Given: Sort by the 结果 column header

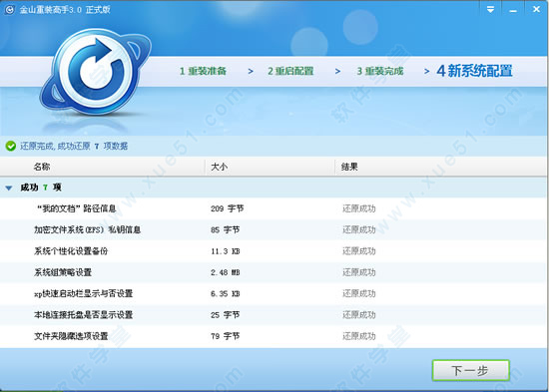Looking at the screenshot, I should tap(441, 167).
